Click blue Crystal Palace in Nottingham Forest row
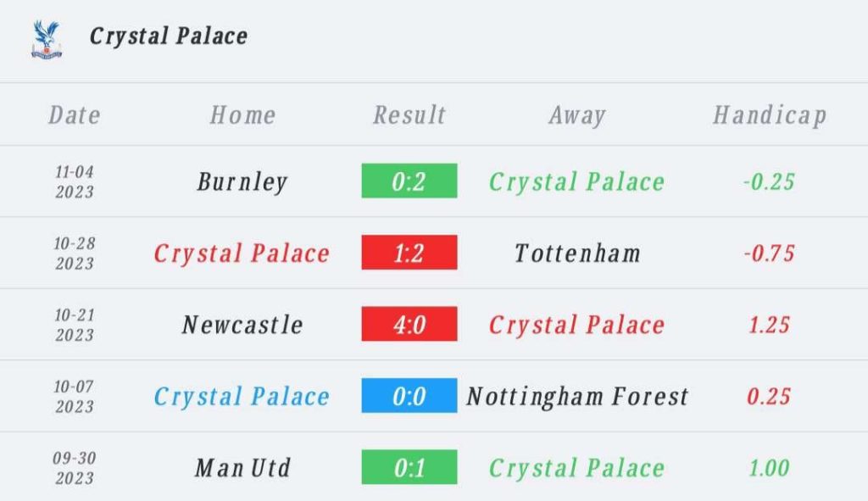 click(x=242, y=397)
